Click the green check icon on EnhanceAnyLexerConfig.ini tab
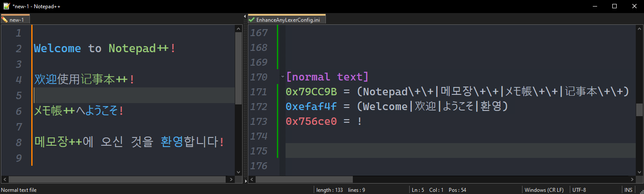Screen dimensions: 644x194 252,20
